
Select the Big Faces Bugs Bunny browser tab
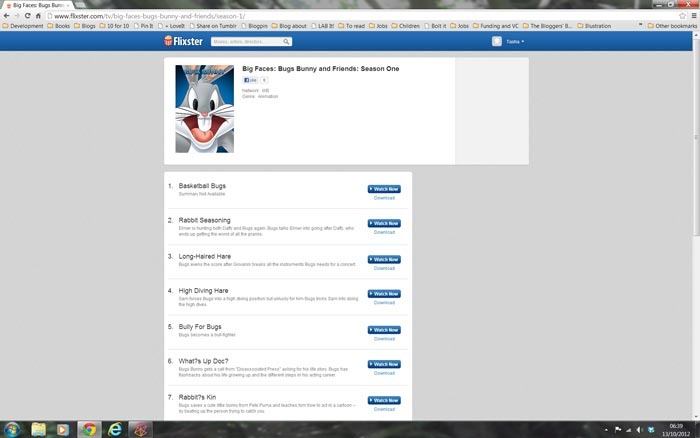click(x=38, y=5)
